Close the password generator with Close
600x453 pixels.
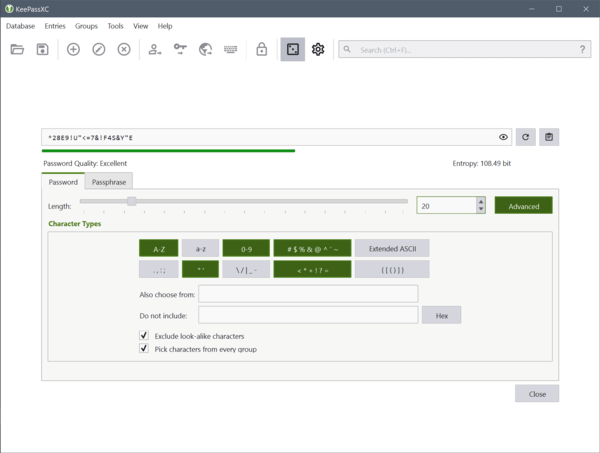tap(537, 394)
